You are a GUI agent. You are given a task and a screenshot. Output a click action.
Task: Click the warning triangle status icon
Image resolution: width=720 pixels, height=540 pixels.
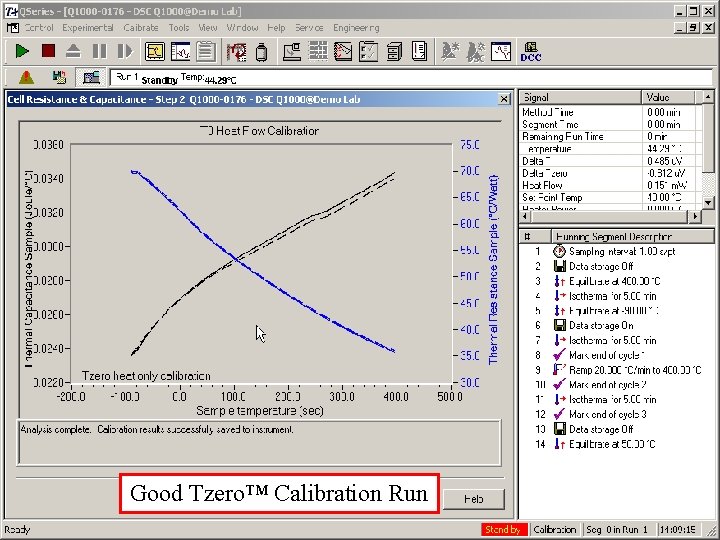click(27, 78)
